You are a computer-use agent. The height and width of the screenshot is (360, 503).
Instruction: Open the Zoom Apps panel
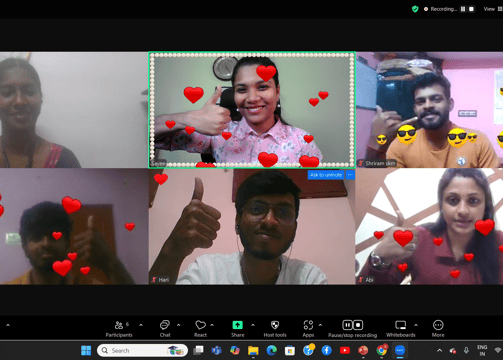point(308,329)
